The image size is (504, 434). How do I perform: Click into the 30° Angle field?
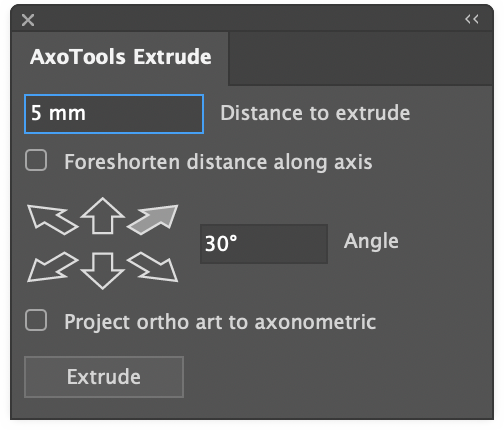coord(264,244)
